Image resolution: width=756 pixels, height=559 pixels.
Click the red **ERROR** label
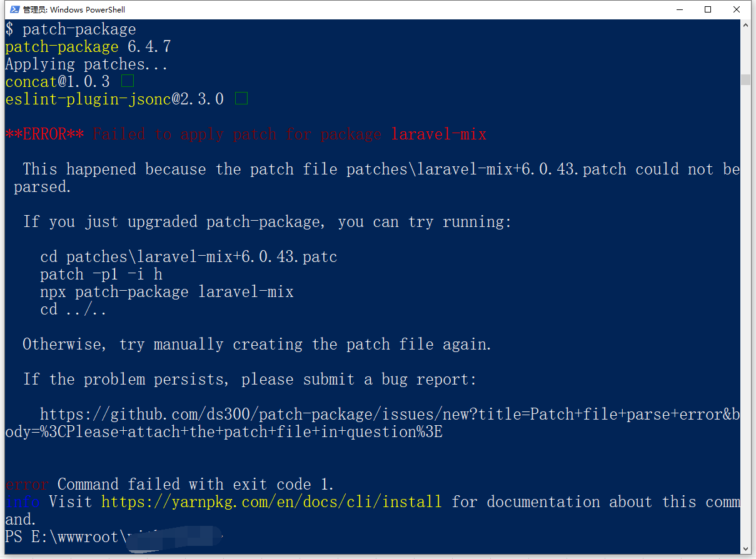tap(44, 134)
